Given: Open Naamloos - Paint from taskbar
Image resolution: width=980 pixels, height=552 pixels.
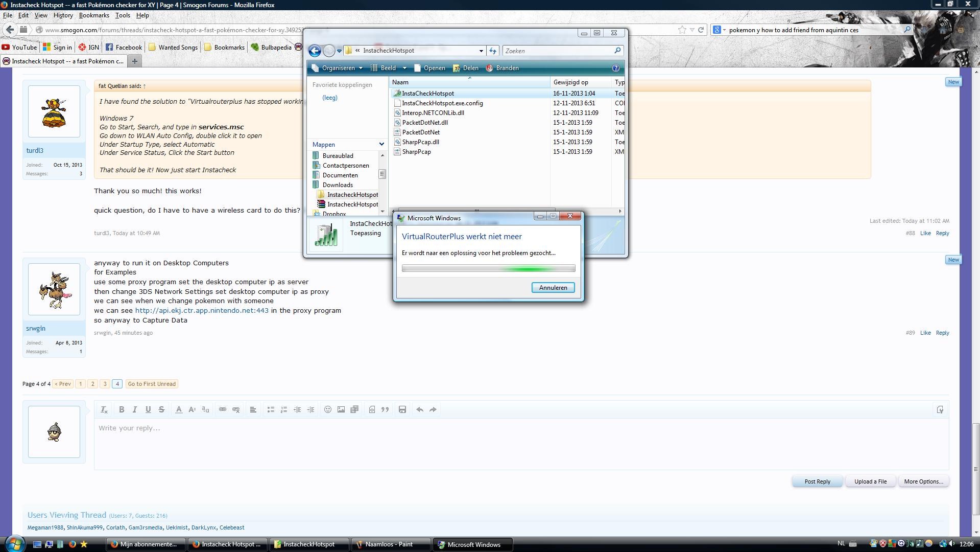Looking at the screenshot, I should coord(391,544).
